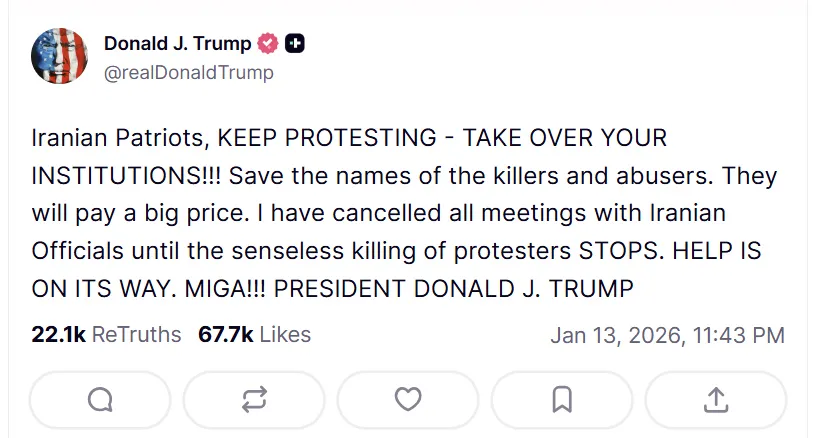
Task: Click the black plus badge beside the name
Action: pos(295,43)
